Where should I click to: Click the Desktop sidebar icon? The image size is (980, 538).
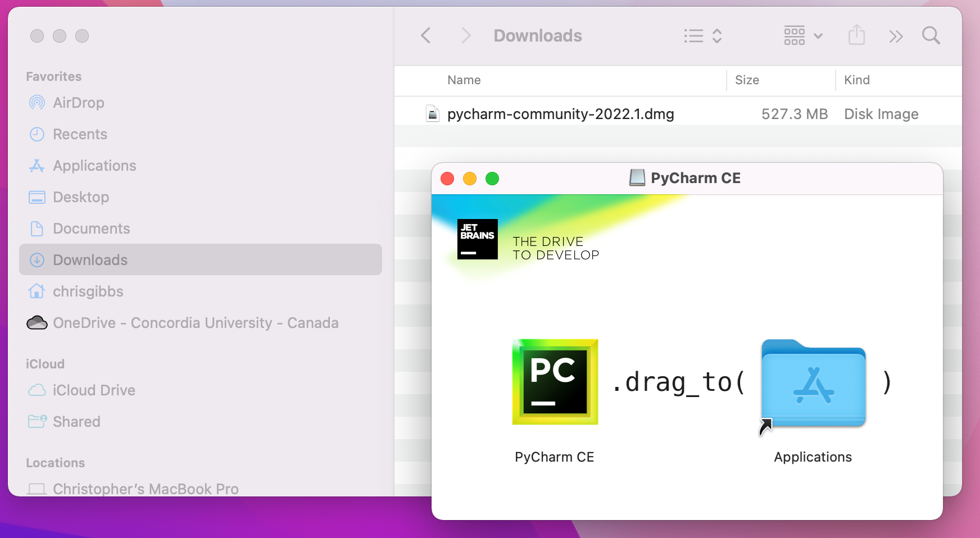pos(37,197)
